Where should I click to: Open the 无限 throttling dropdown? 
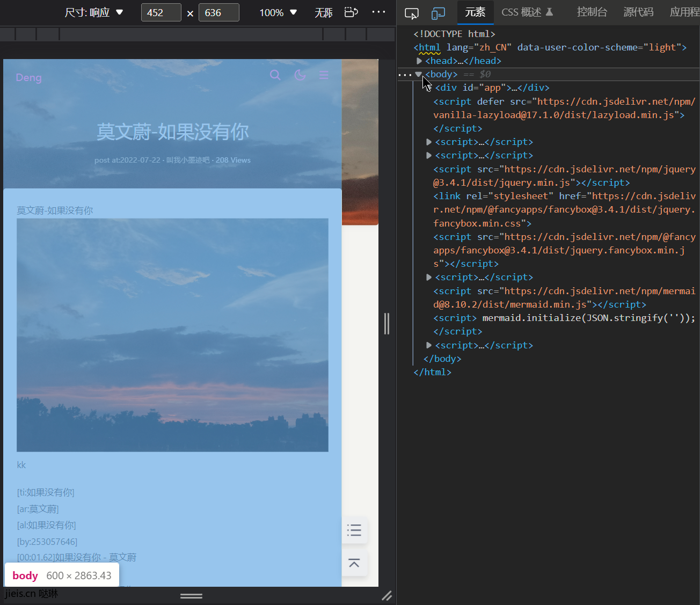point(324,12)
